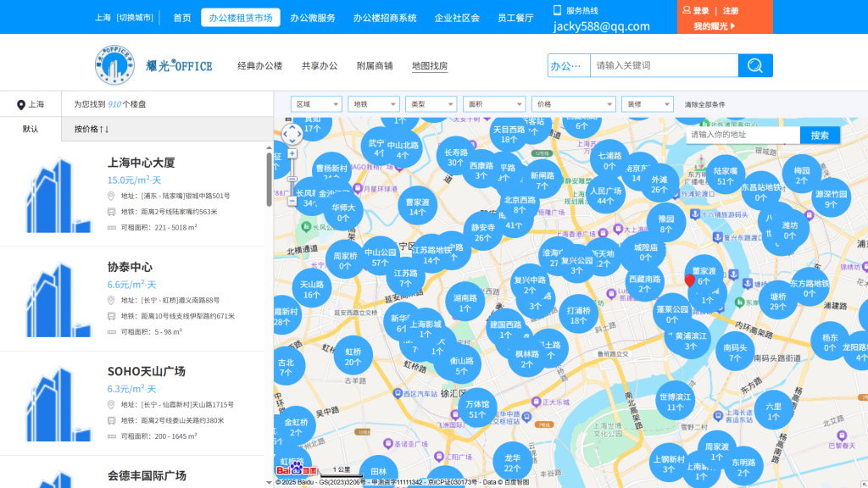Image resolution: width=868 pixels, height=488 pixels.
Task: Click the 上海中心大厦 building thumbnail
Action: coord(58,195)
